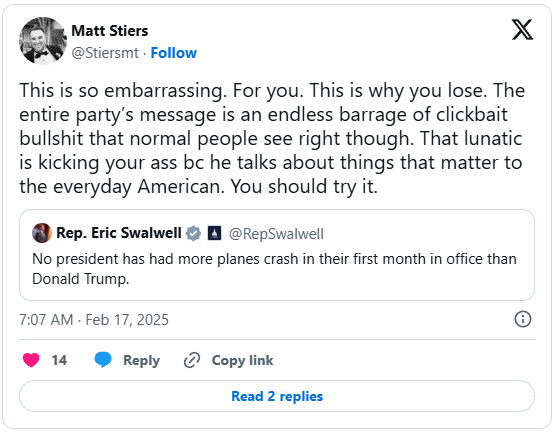Screen dimensions: 556x434
Task: Click the Reply label
Action: point(141,360)
